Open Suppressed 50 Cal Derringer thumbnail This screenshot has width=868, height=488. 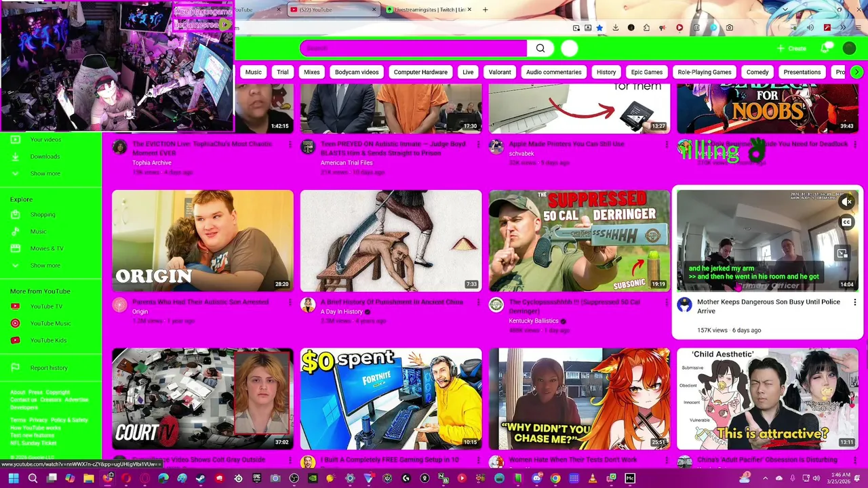pos(579,241)
